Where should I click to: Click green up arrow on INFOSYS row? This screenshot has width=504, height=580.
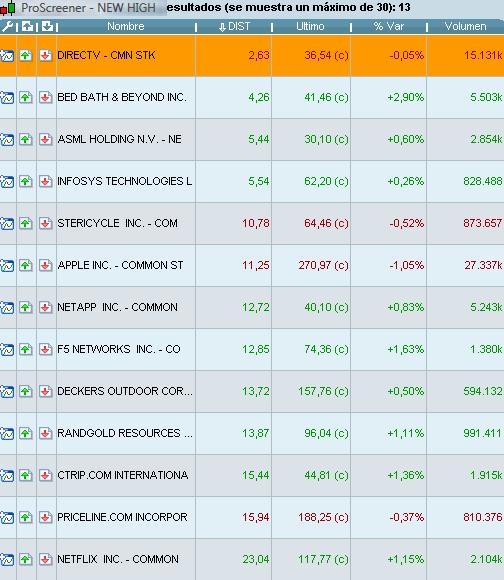click(26, 182)
